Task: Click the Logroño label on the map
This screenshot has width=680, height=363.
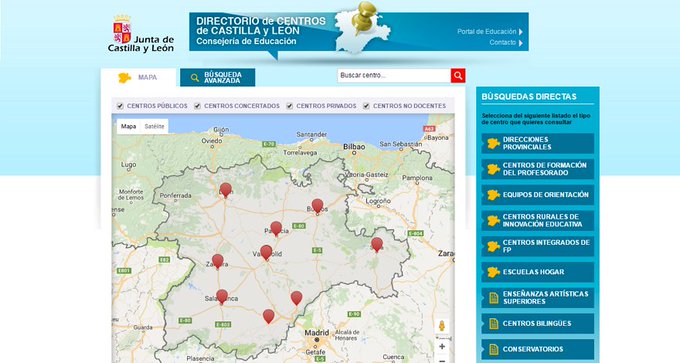Action: [378, 201]
